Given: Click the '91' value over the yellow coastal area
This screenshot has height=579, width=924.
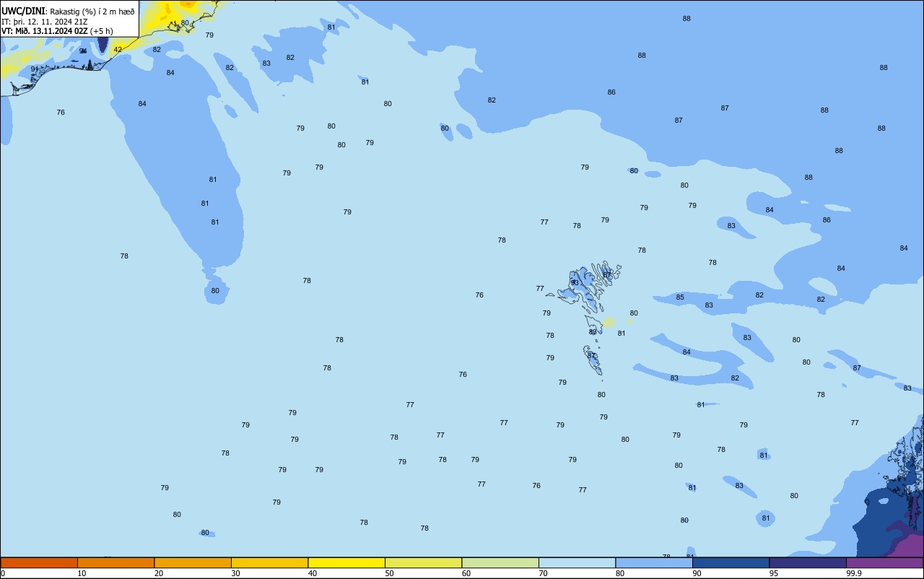Looking at the screenshot, I should pyautogui.click(x=35, y=69).
